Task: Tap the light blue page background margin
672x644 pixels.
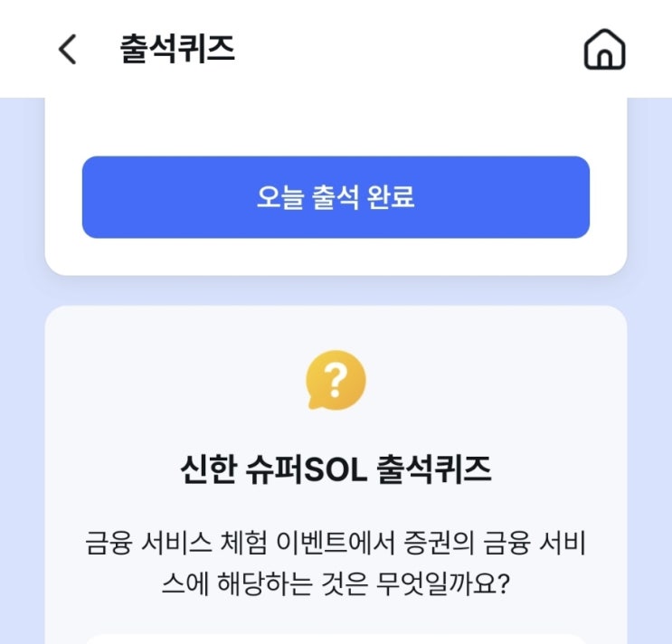Action: [x=20, y=362]
